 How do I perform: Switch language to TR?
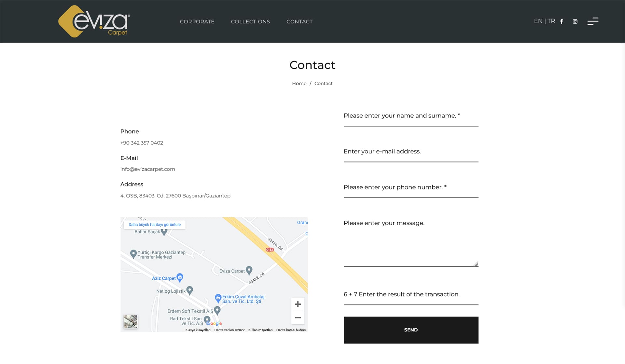pos(551,21)
